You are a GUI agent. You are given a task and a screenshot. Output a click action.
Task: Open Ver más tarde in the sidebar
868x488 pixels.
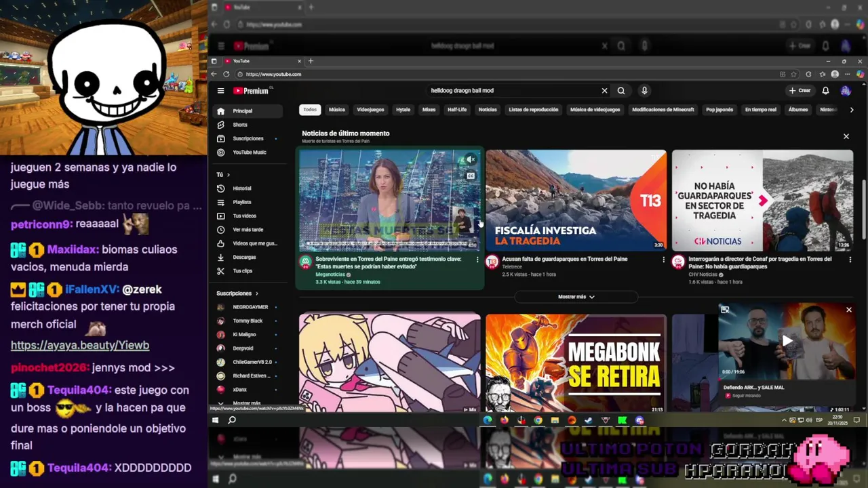pyautogui.click(x=247, y=230)
